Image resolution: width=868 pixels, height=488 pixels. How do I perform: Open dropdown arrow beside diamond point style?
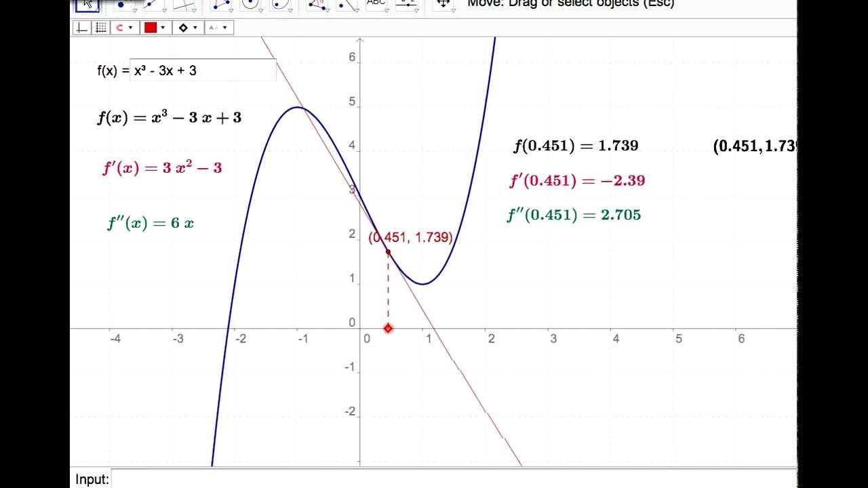195,28
